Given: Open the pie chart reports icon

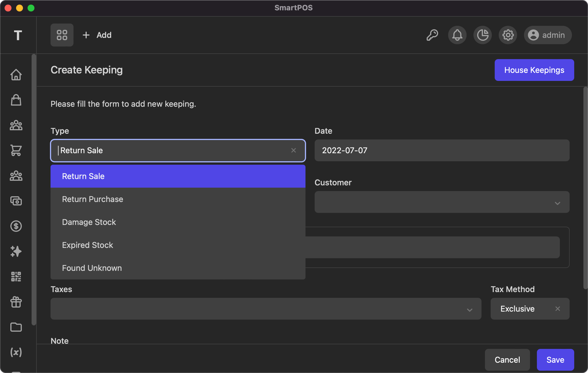Looking at the screenshot, I should click(483, 35).
